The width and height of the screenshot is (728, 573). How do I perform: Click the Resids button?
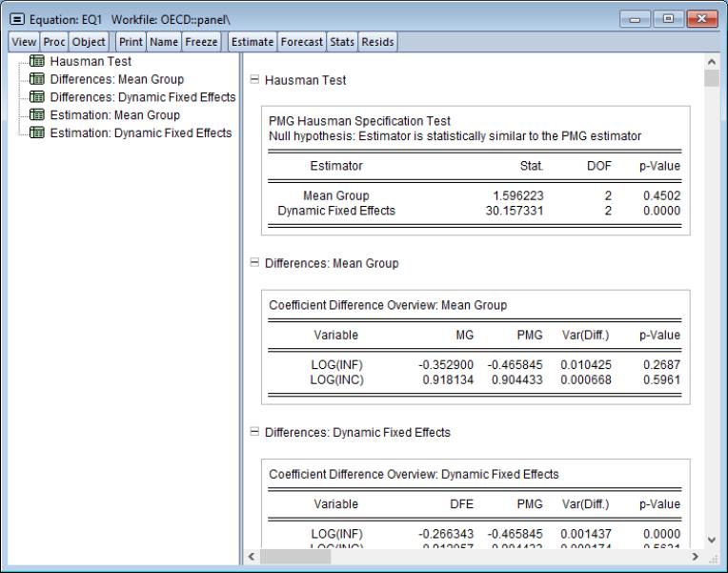[376, 42]
